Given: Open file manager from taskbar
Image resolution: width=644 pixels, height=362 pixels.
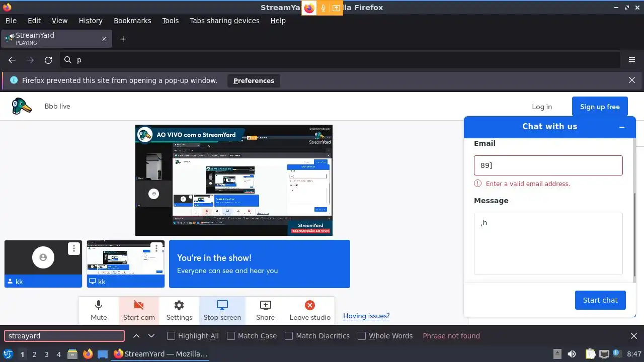Looking at the screenshot, I should (x=72, y=354).
